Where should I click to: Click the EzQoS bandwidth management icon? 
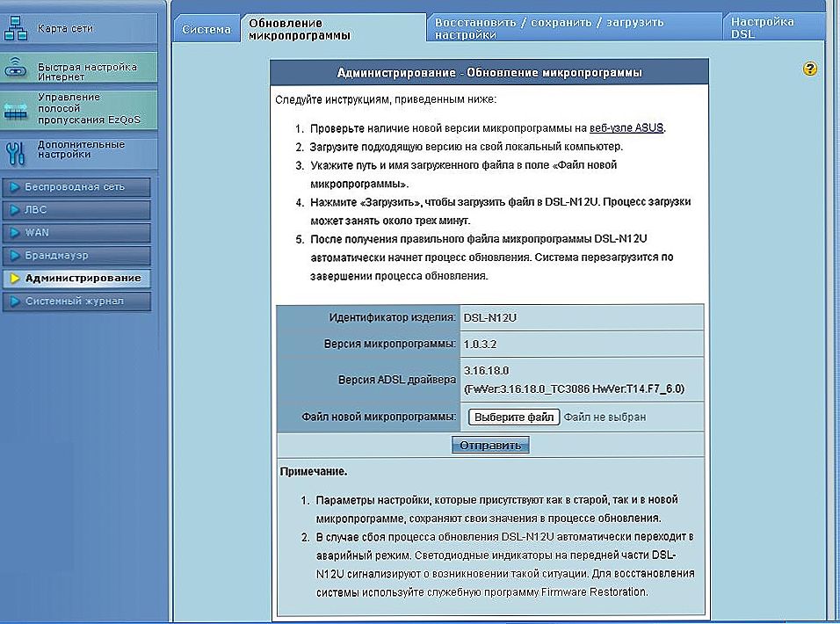16,112
